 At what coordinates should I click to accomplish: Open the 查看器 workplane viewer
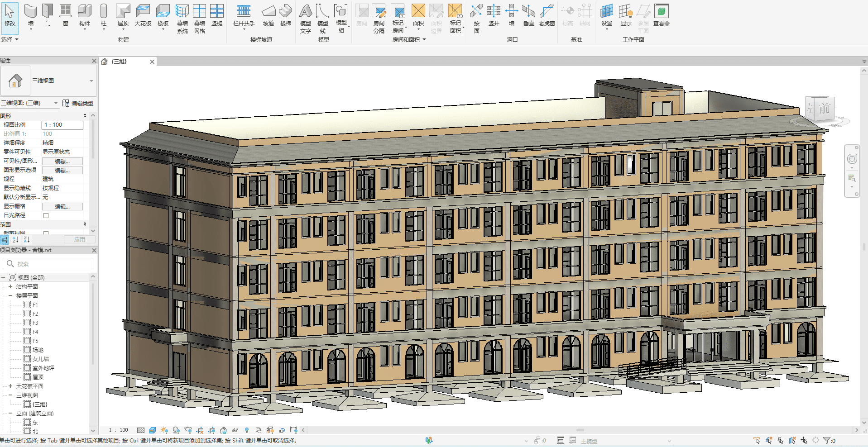[661, 14]
